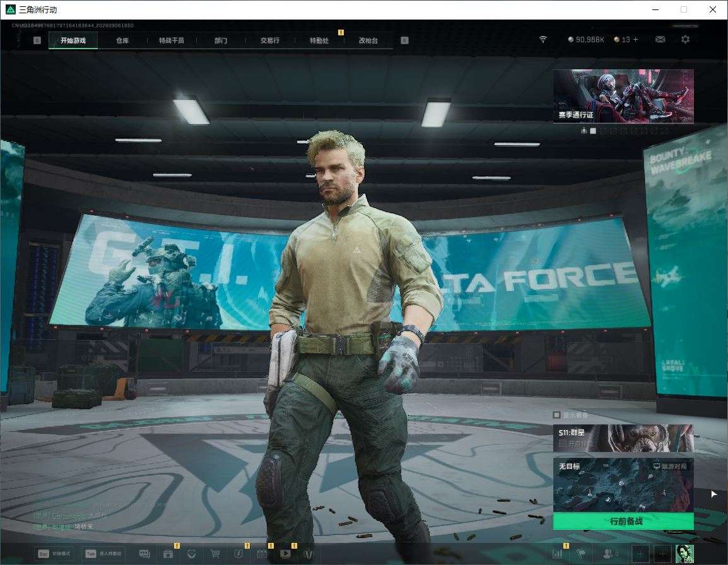Click the Esc 切换模式 button
728x565 pixels.
(x=54, y=554)
